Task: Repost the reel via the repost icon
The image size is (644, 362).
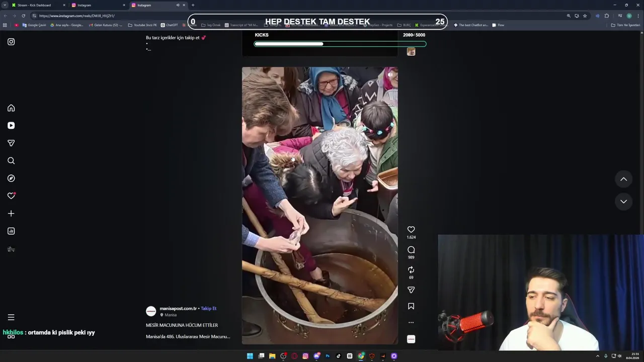Action: (411, 270)
